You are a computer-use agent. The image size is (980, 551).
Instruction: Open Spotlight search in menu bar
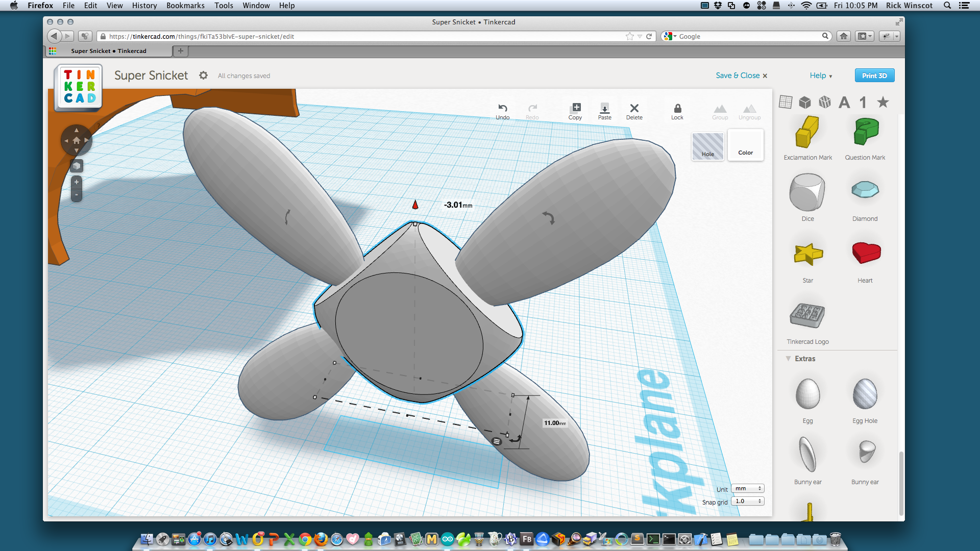coord(947,6)
